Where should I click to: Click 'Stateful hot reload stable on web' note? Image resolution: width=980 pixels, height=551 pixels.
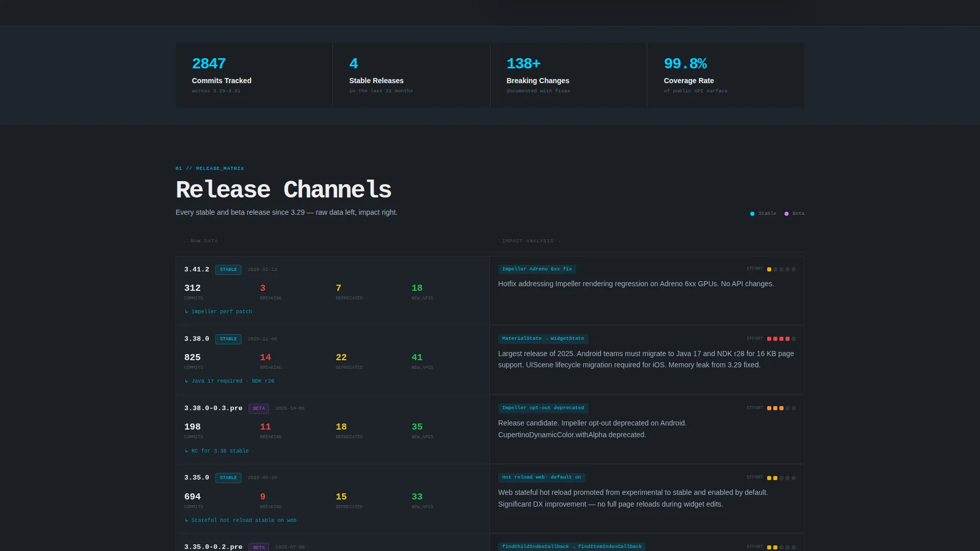[x=240, y=520]
